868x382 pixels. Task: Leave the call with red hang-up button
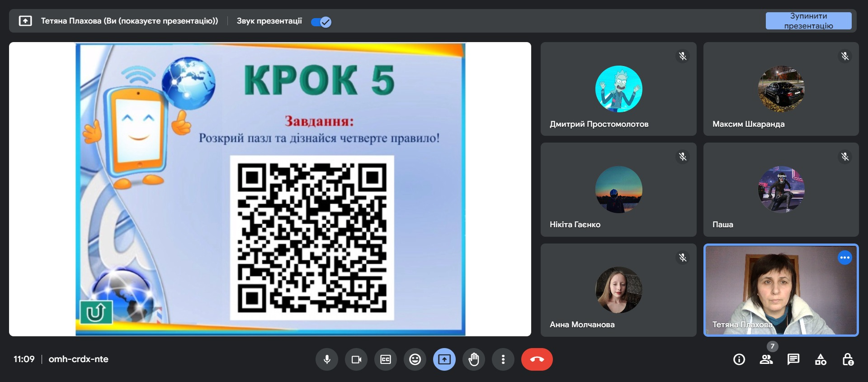click(537, 359)
